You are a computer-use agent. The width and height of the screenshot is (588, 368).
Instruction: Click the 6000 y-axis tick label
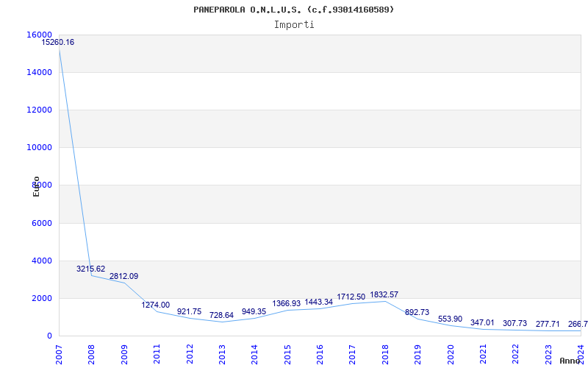[42, 223]
